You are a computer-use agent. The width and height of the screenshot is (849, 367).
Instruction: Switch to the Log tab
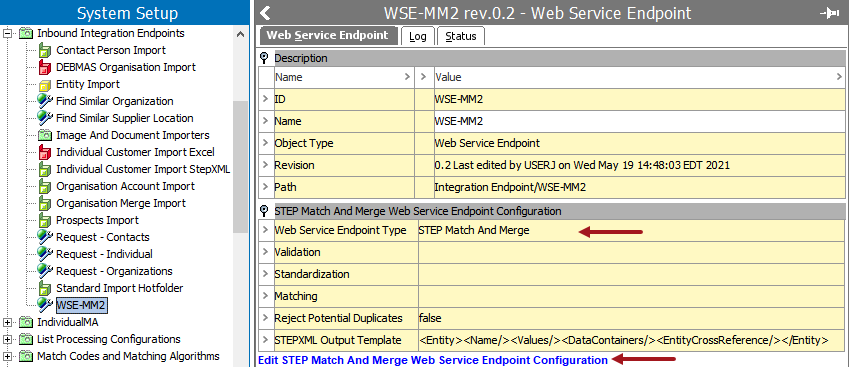[x=417, y=36]
